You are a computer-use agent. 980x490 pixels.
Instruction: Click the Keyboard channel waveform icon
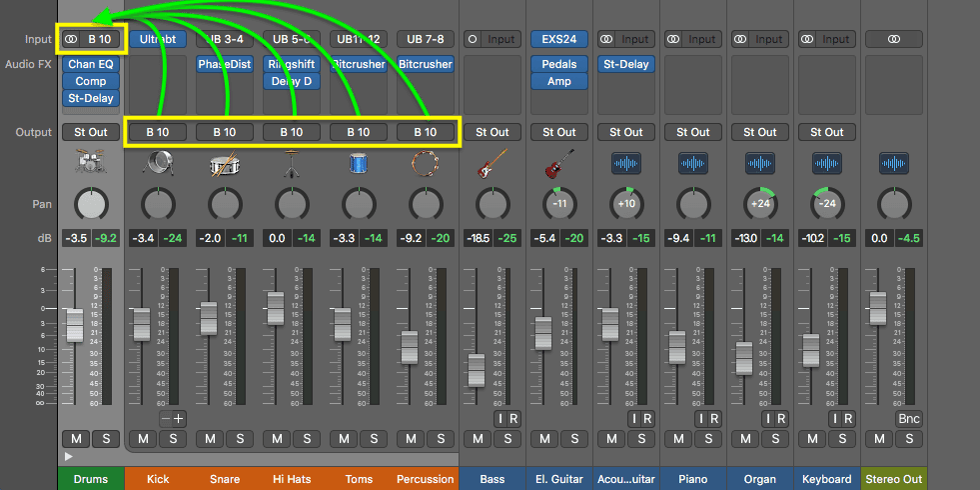827,163
